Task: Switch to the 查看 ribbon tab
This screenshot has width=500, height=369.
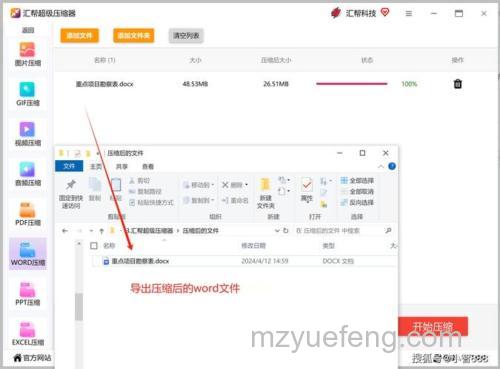Action: [x=148, y=166]
